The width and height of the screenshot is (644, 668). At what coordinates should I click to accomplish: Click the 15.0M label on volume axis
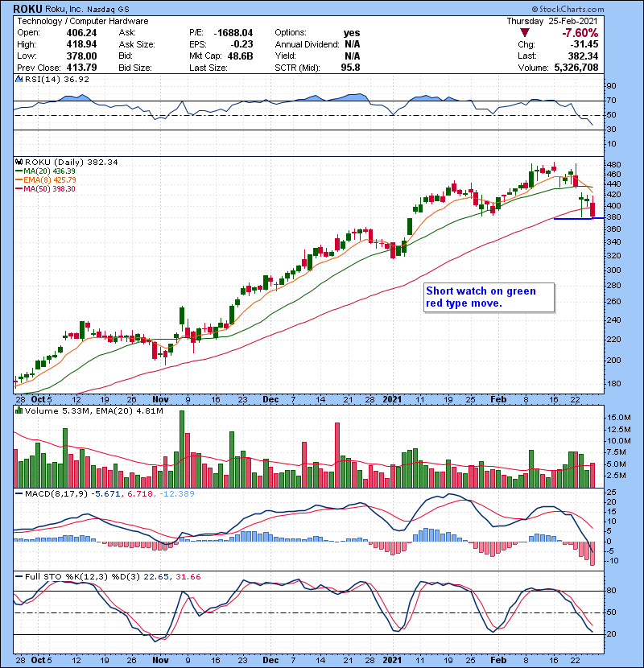(x=619, y=418)
